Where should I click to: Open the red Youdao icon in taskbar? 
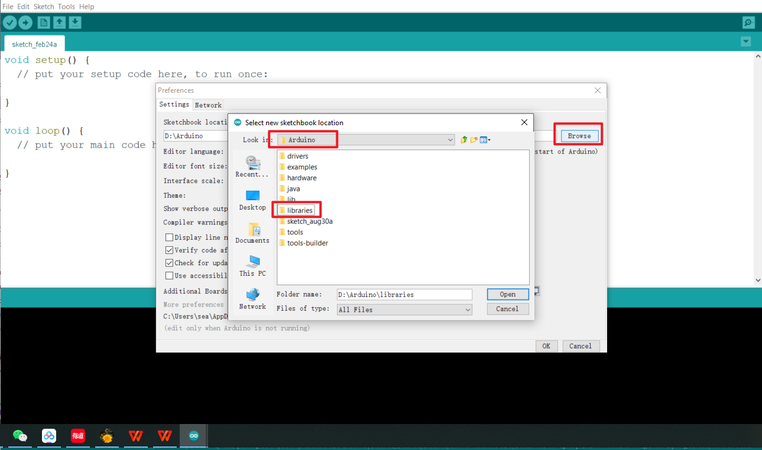click(78, 436)
